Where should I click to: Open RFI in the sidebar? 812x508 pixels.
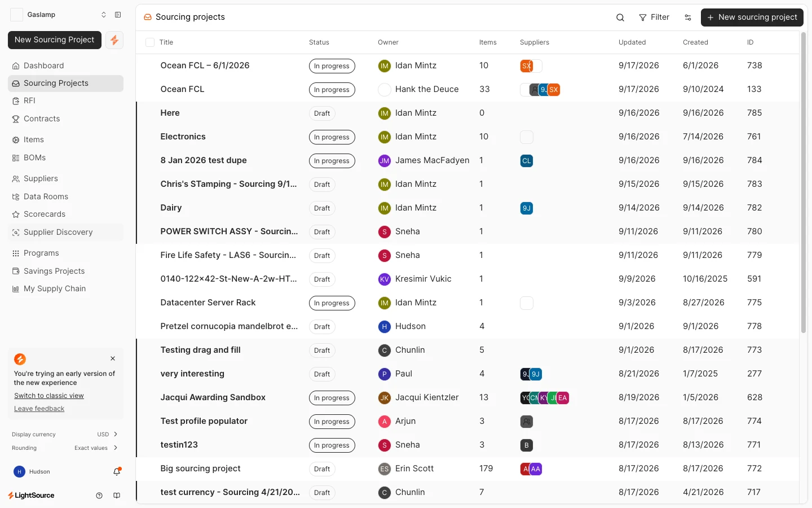click(x=65, y=100)
